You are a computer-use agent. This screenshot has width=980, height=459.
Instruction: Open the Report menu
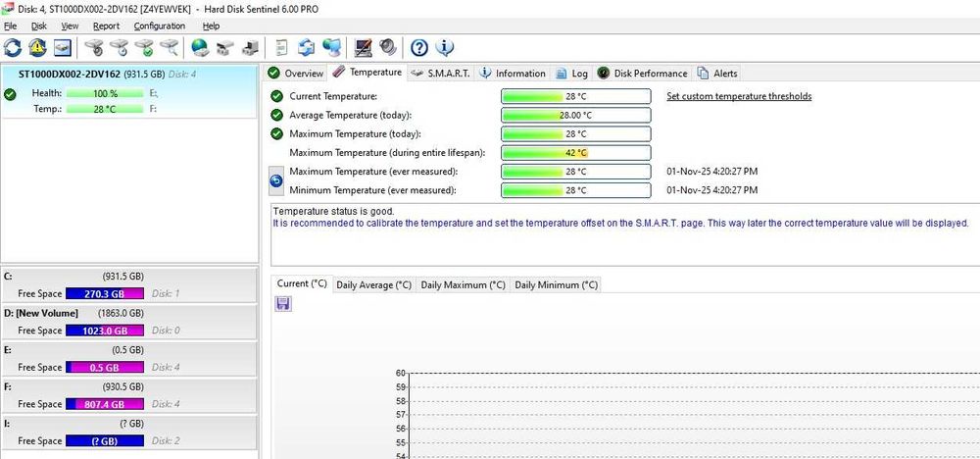point(106,25)
